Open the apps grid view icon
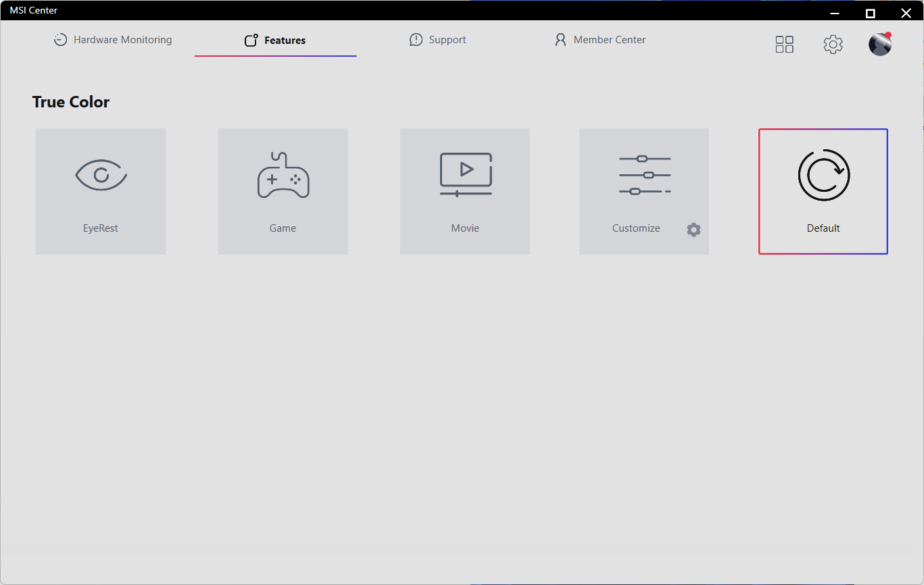 click(x=784, y=45)
